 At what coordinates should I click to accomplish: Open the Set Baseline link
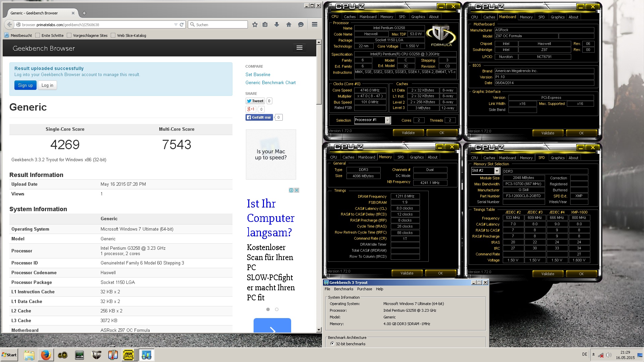click(258, 74)
